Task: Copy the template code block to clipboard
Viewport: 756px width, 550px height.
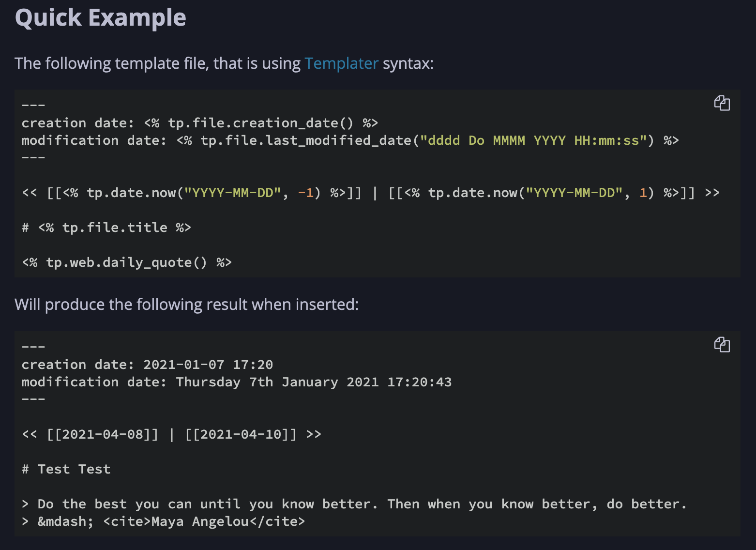Action: [722, 103]
